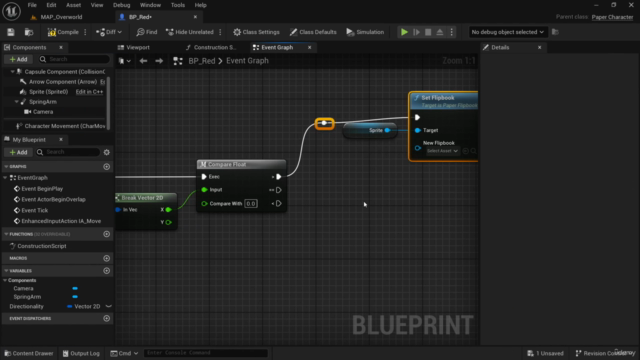Navigate forward in graph history
The image size is (640, 360).
click(x=159, y=61)
